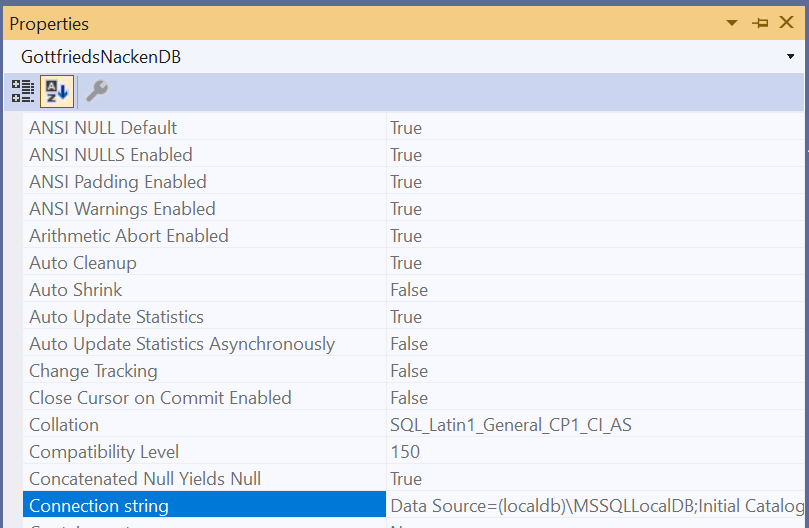Open Property Pages wrench icon
Image resolution: width=809 pixels, height=528 pixels.
tap(97, 92)
